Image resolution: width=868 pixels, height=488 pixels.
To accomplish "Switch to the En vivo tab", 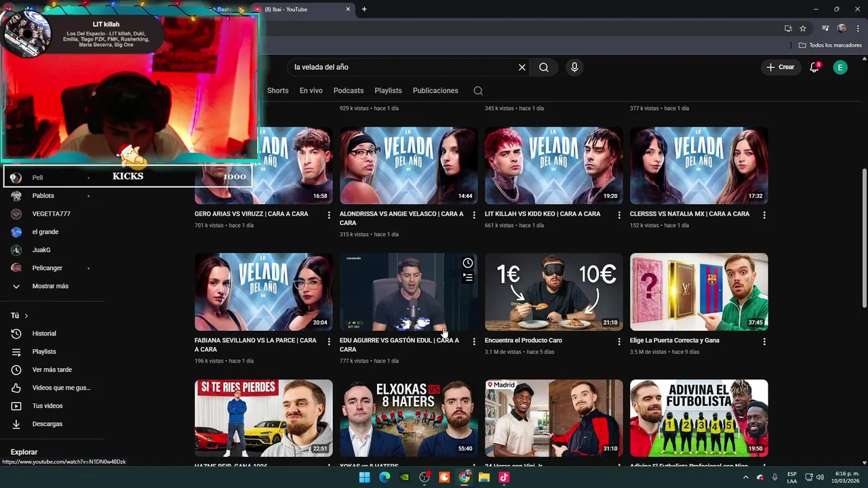I will click(x=311, y=91).
